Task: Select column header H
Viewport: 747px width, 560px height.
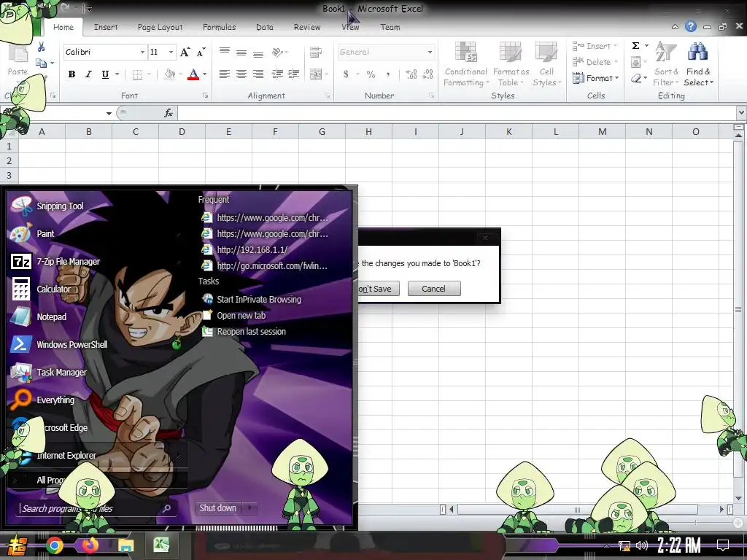Action: [368, 131]
